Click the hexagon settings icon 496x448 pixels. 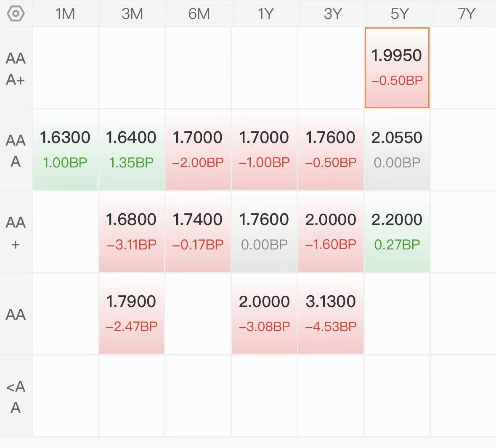[16, 14]
